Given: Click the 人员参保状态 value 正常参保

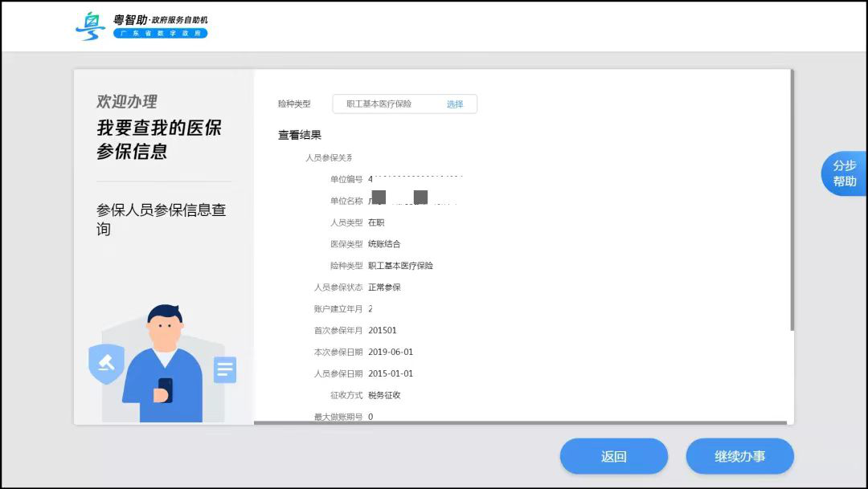Looking at the screenshot, I should tap(384, 287).
